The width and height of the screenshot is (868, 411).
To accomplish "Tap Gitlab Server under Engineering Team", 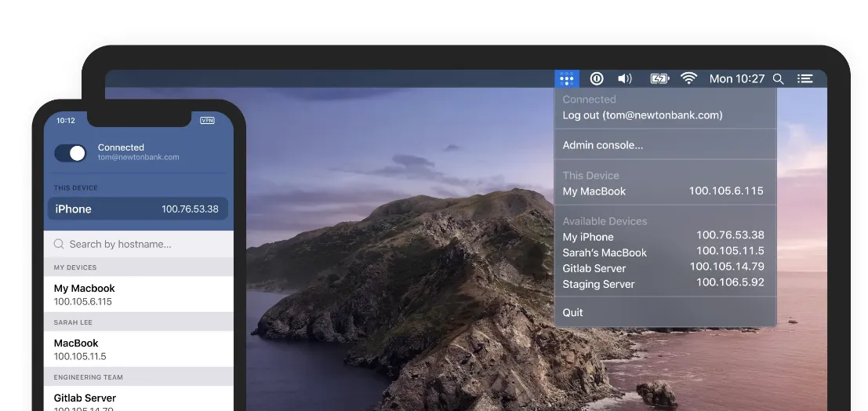I will tap(138, 398).
